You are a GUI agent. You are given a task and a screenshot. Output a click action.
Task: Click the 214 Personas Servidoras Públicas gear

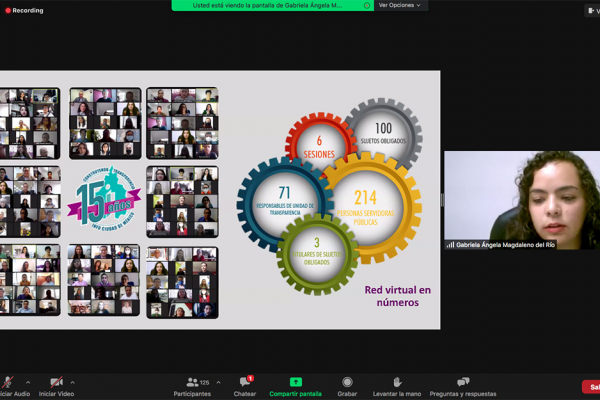(366, 207)
